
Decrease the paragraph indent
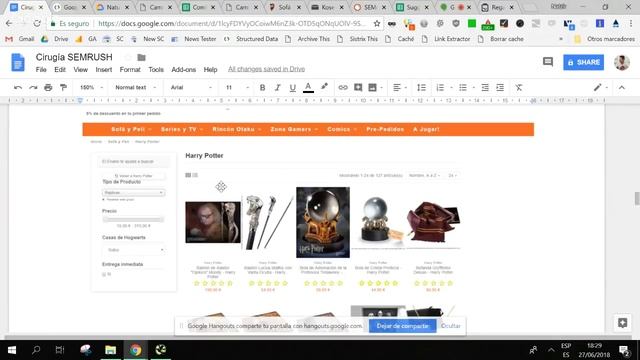485,87
